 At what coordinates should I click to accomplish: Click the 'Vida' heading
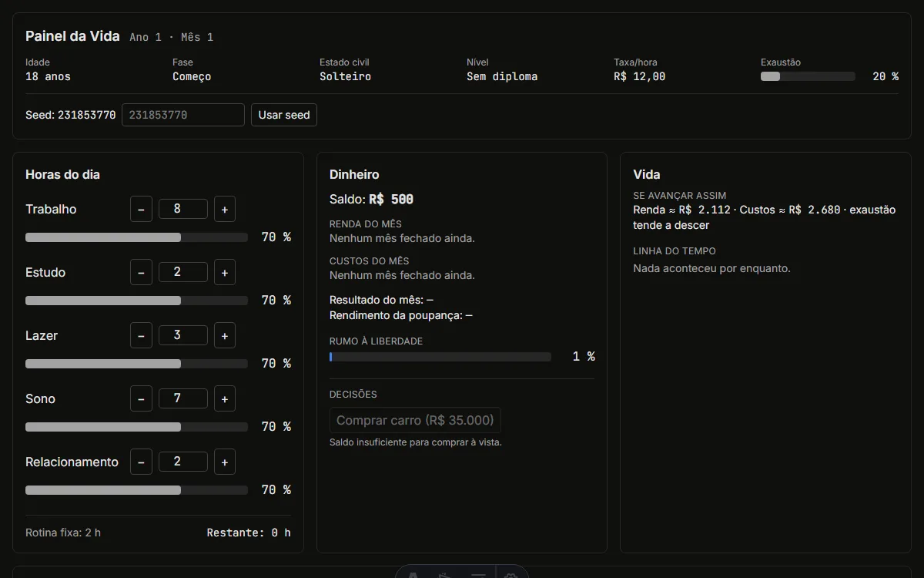click(x=646, y=174)
